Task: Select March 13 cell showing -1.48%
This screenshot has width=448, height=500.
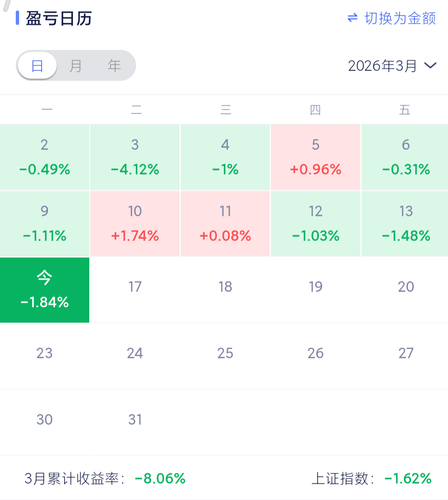Action: tap(405, 223)
